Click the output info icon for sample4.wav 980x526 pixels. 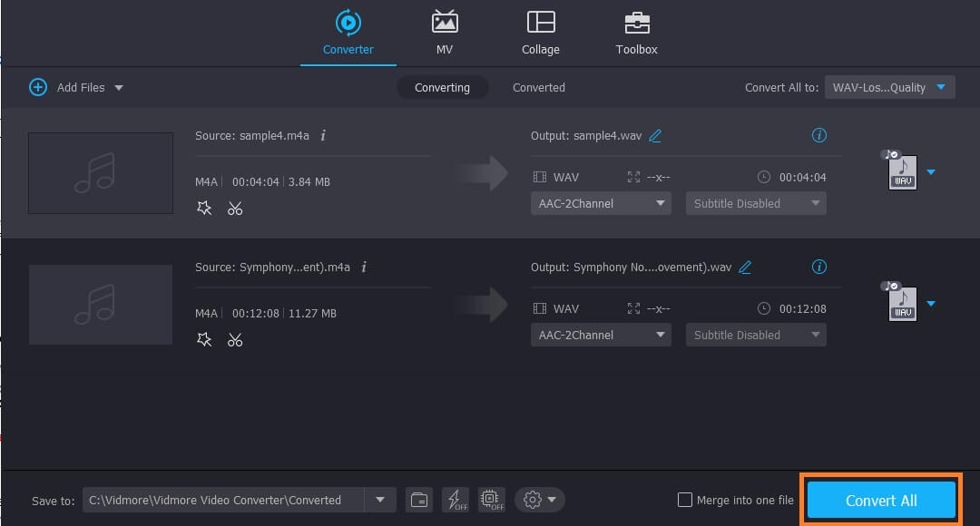[x=819, y=134]
